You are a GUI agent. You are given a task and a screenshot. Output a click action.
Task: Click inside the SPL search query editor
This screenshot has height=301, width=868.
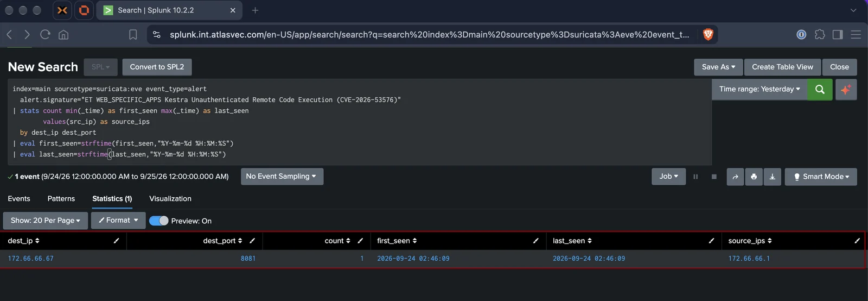[x=360, y=122]
